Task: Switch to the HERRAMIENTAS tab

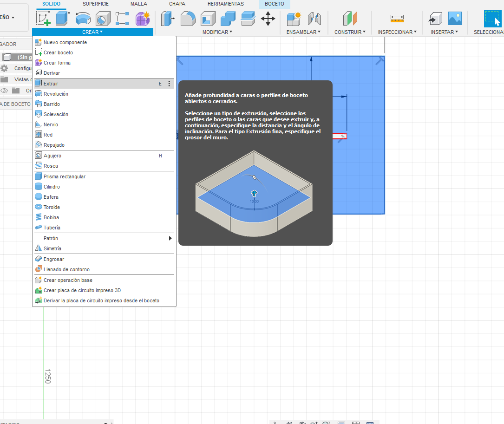Action: coord(226,4)
